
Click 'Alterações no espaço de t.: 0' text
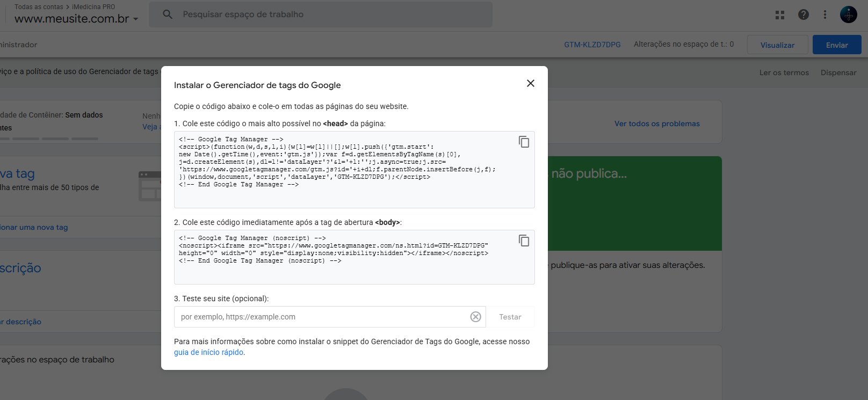[683, 44]
